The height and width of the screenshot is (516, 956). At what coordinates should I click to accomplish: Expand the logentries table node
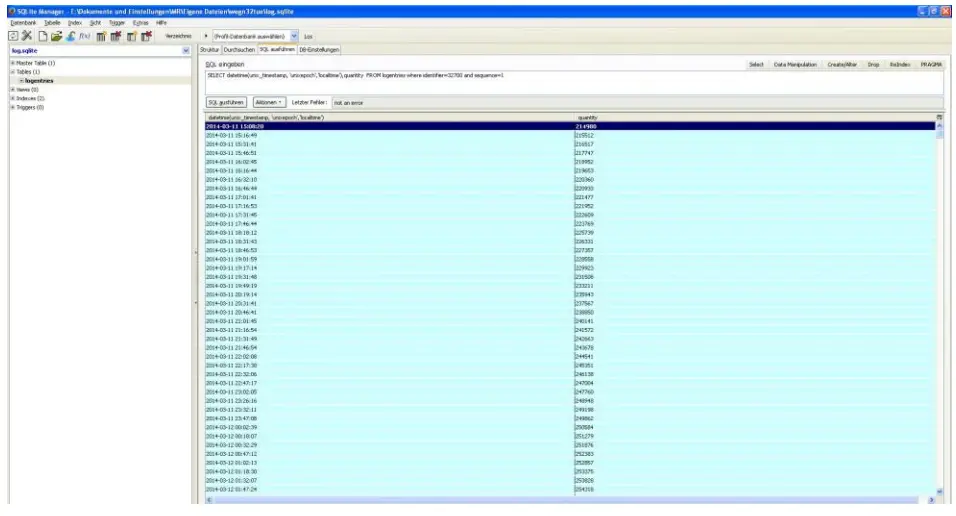(x=21, y=81)
